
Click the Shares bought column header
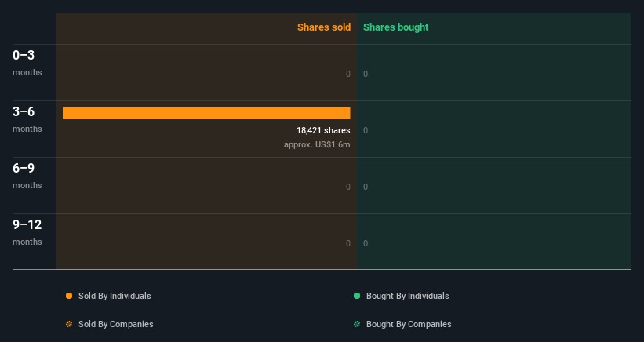pos(395,27)
